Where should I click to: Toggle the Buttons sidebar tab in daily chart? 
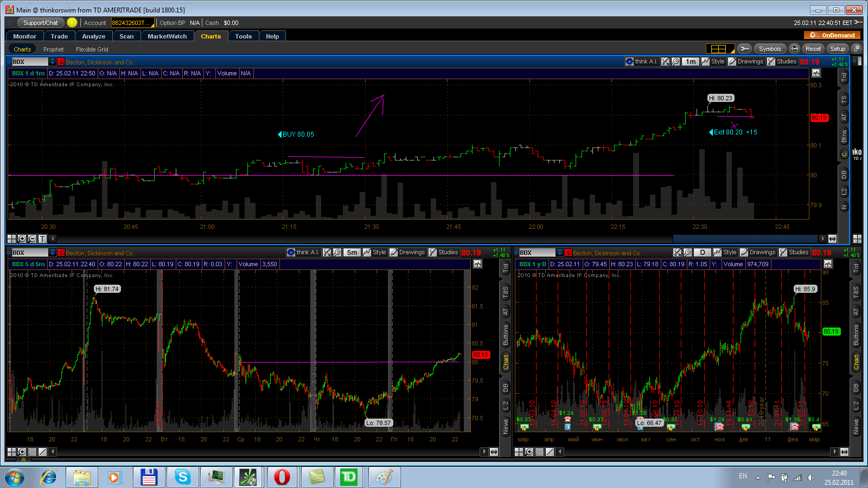[x=856, y=335]
